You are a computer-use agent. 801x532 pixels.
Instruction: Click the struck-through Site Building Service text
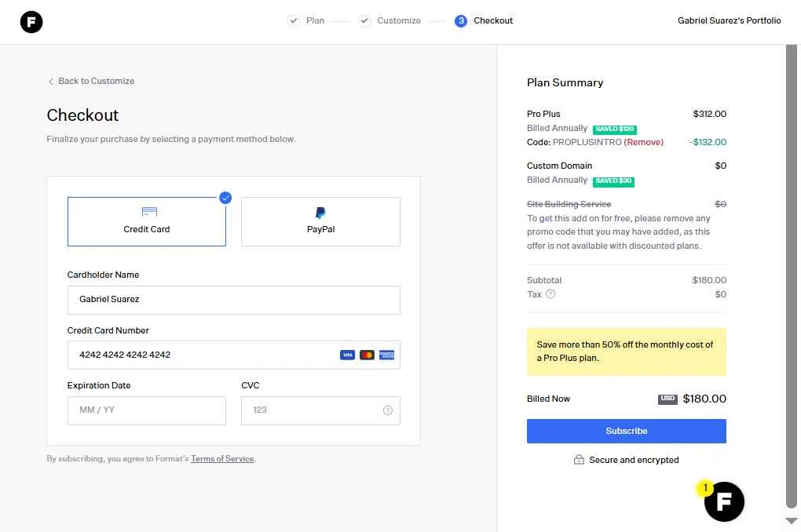point(569,204)
